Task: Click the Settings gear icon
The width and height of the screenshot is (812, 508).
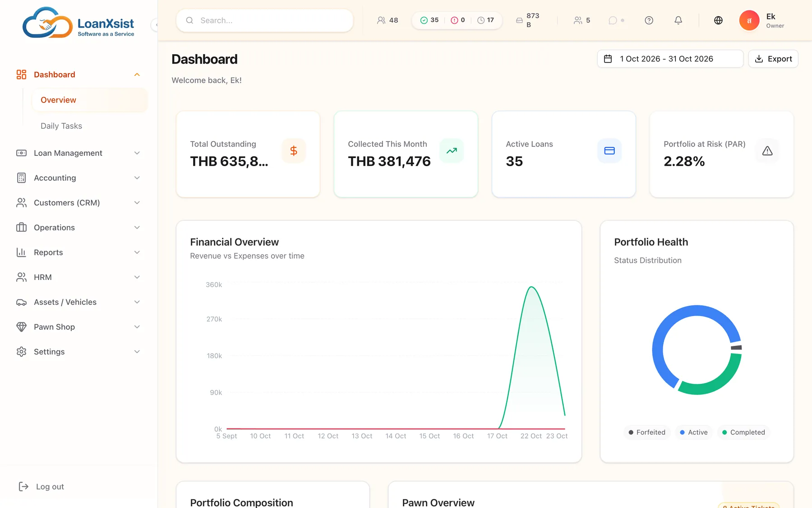Action: tap(21, 352)
